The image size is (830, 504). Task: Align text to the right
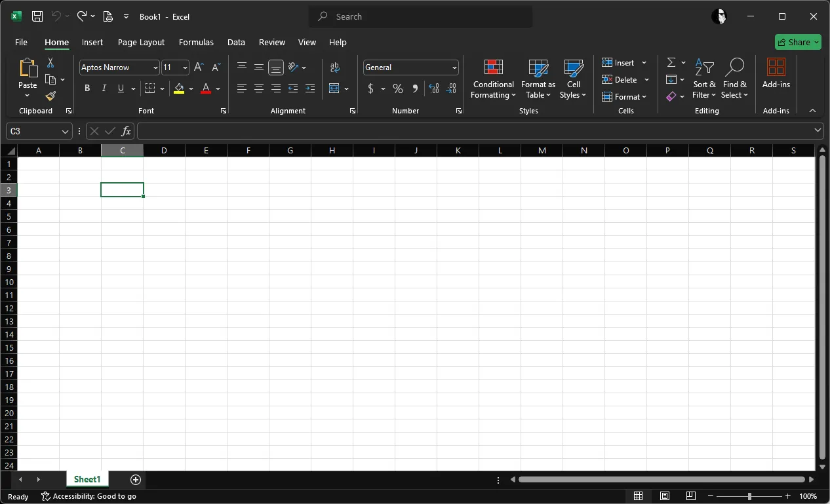click(276, 88)
